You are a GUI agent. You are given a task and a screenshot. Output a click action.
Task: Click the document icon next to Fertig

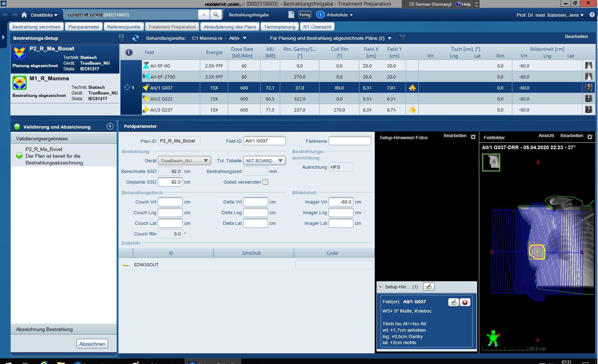click(291, 15)
